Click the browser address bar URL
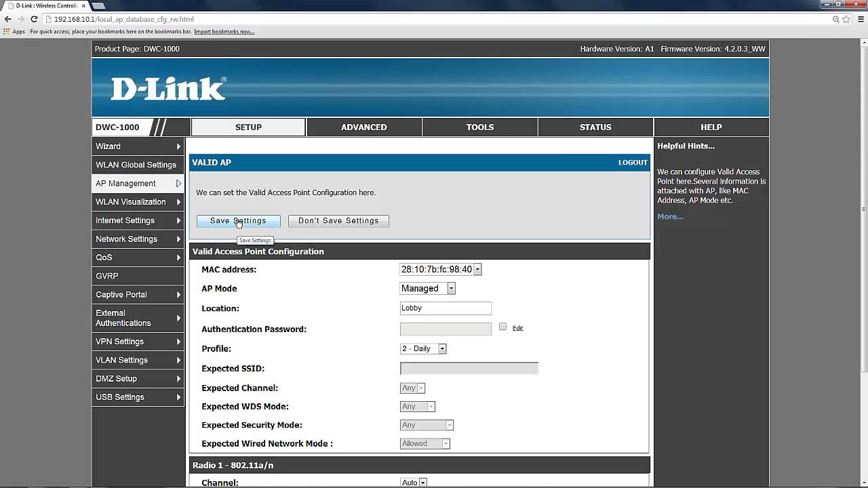This screenshot has width=868, height=488. [x=434, y=19]
